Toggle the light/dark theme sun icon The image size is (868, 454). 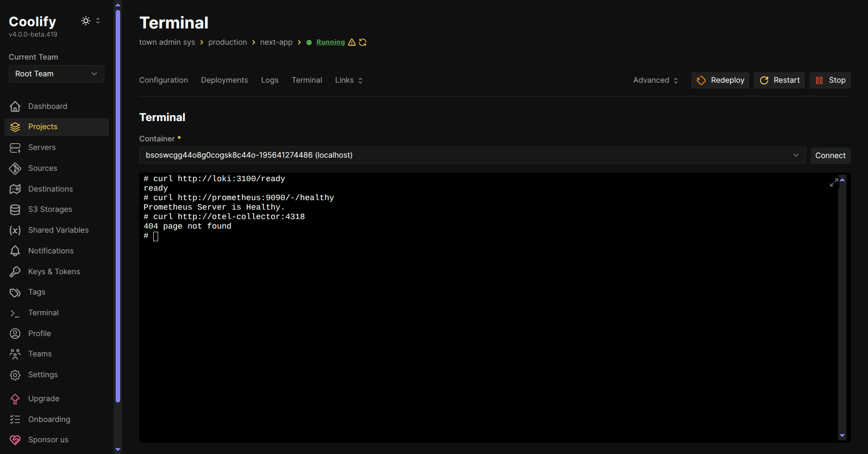(85, 21)
